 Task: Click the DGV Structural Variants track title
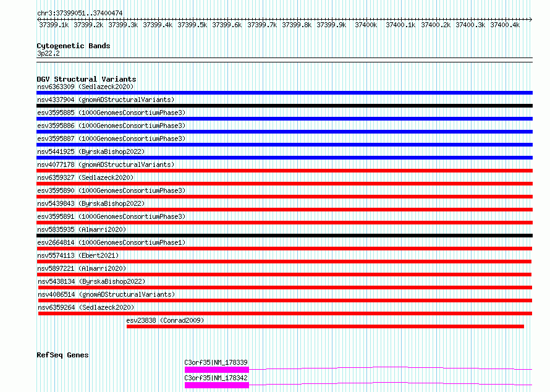tap(87, 79)
